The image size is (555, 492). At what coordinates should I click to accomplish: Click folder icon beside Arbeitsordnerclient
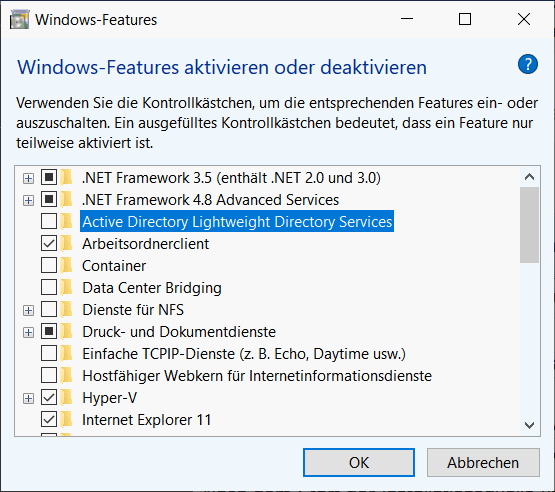click(66, 244)
